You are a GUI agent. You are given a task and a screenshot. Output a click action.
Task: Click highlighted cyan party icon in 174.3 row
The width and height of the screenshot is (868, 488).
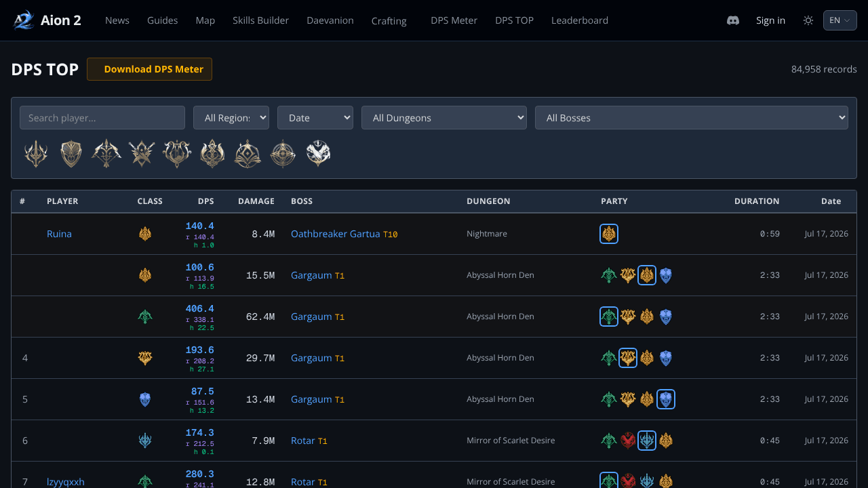647,441
